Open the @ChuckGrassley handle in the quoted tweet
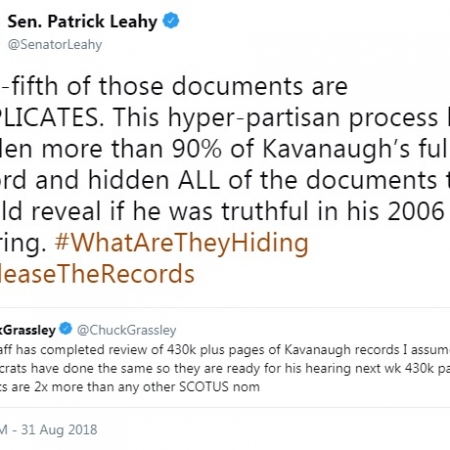The height and width of the screenshot is (450, 450). [x=126, y=330]
